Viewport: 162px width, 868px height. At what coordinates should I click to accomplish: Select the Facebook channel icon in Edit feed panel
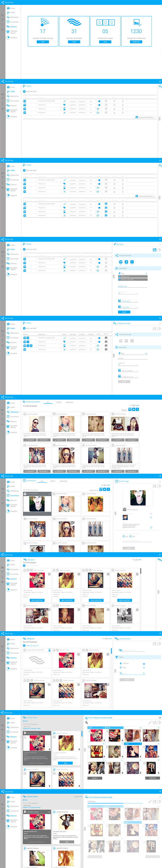click(x=132, y=262)
